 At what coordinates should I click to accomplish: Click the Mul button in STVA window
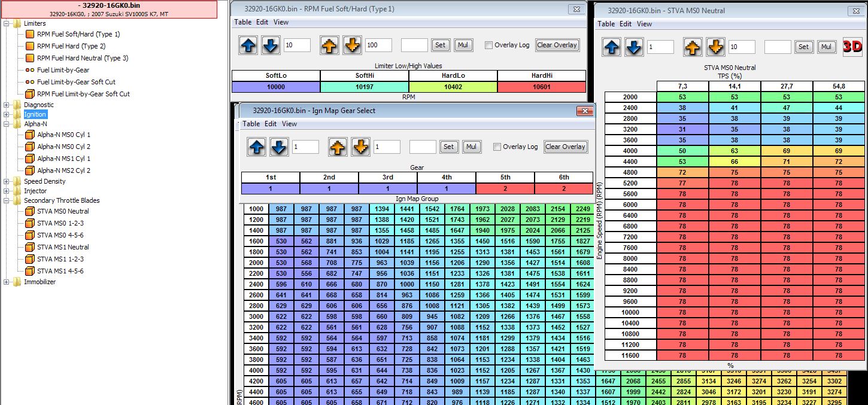[x=826, y=47]
